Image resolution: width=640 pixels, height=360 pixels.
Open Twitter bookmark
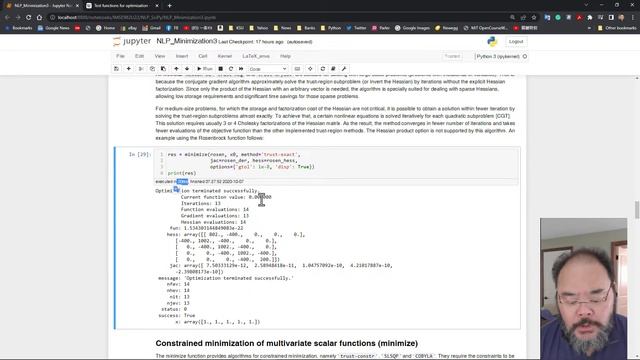click(356, 28)
